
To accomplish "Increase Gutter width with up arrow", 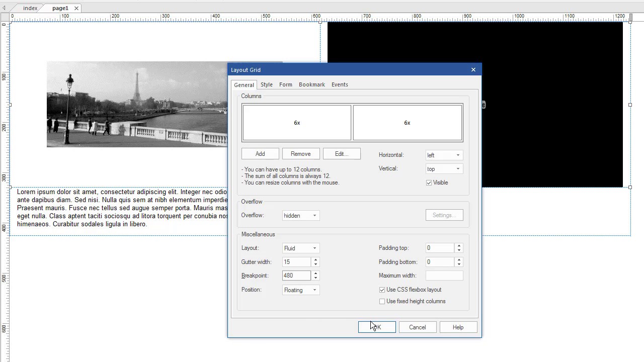I will click(315, 259).
